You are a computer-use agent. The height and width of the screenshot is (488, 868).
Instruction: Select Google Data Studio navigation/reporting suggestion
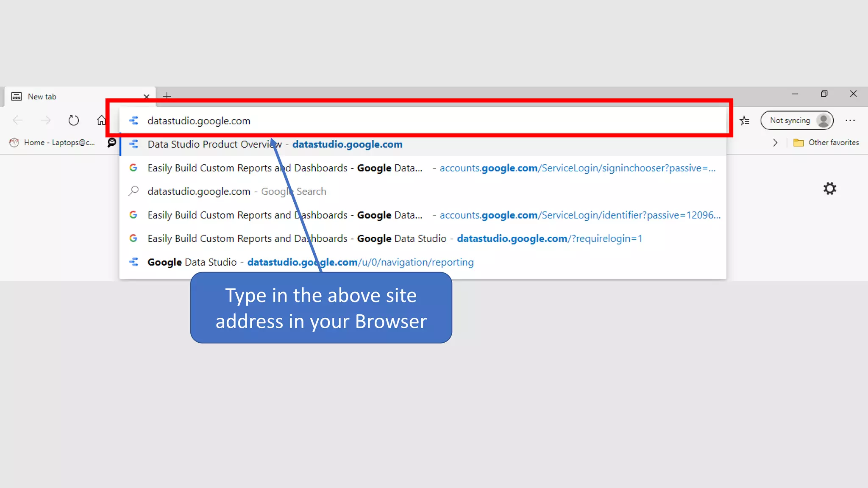(x=423, y=262)
